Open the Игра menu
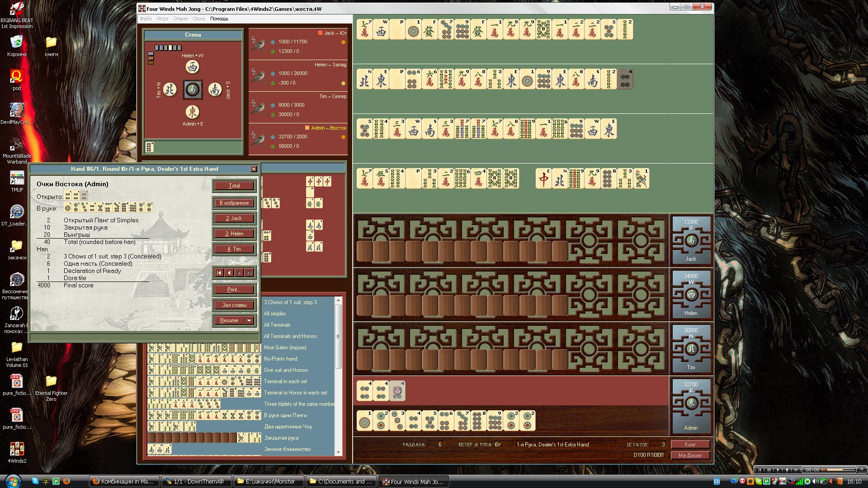 (x=162, y=19)
